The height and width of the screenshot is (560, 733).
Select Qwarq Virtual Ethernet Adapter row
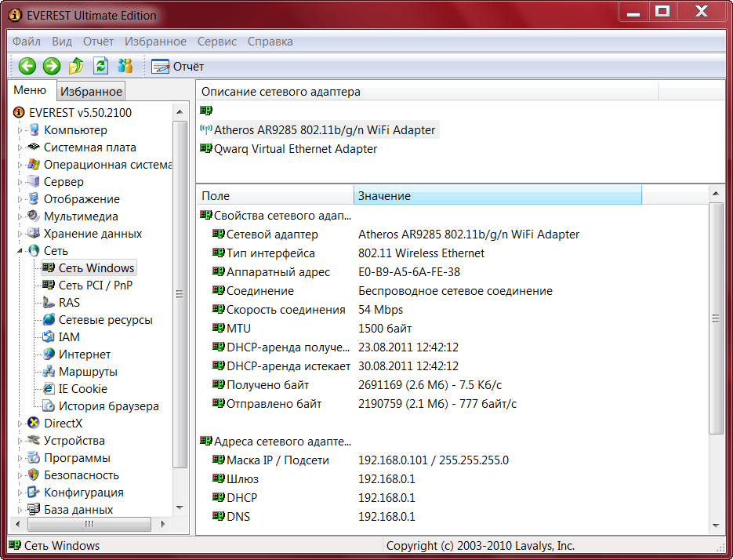tap(296, 149)
